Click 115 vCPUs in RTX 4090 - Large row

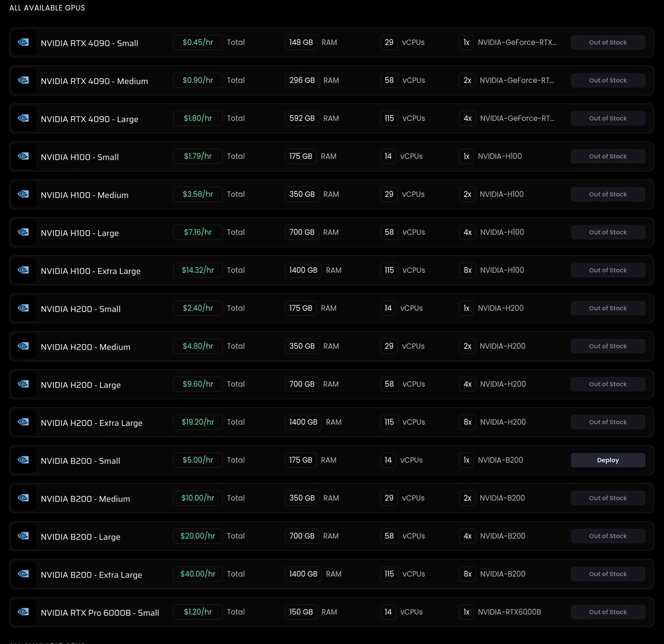[x=389, y=118]
